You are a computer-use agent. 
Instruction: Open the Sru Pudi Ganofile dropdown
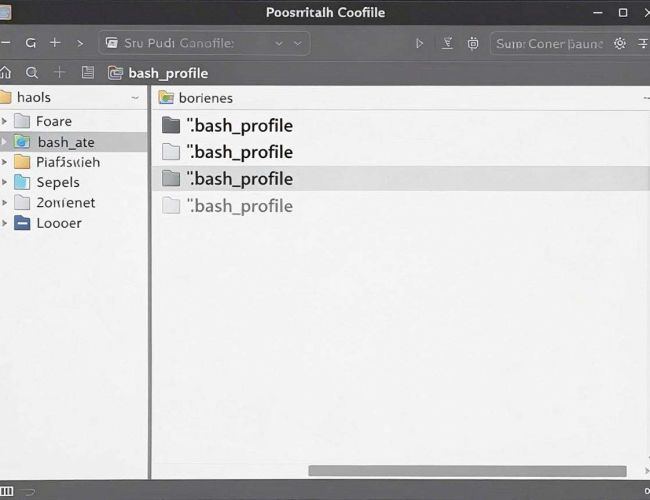204,43
